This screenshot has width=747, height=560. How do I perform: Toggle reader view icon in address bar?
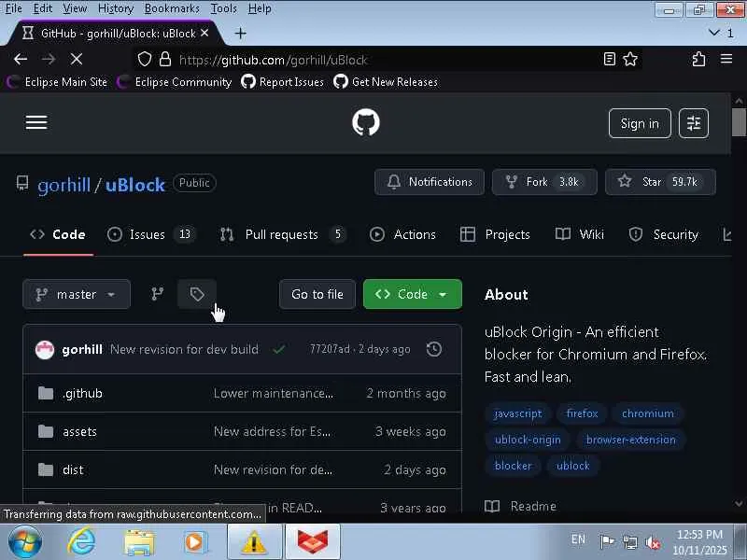click(610, 59)
